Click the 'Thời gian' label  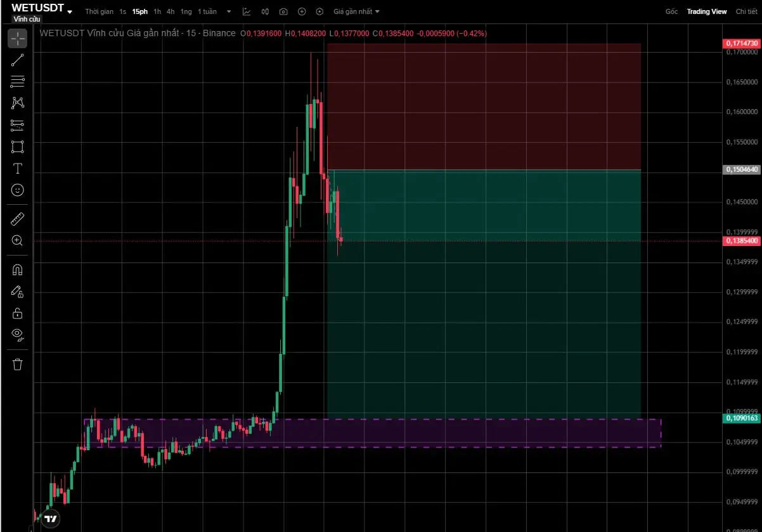(100, 11)
